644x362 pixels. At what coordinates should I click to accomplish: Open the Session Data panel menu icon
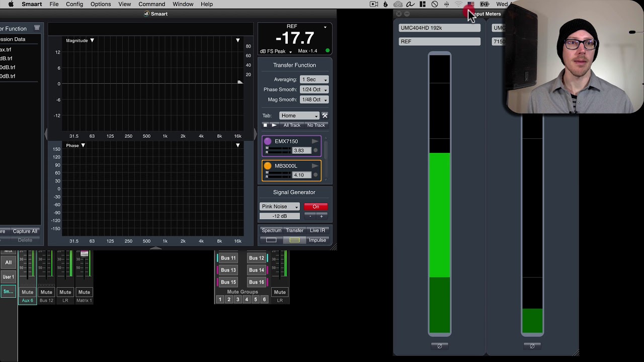pos(37,28)
